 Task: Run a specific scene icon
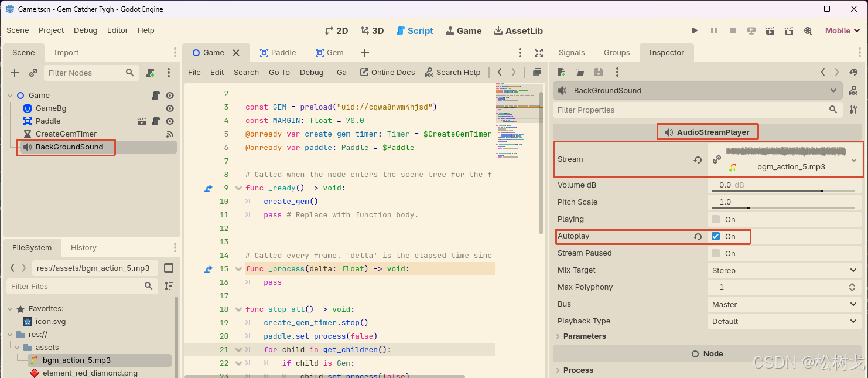tap(789, 30)
